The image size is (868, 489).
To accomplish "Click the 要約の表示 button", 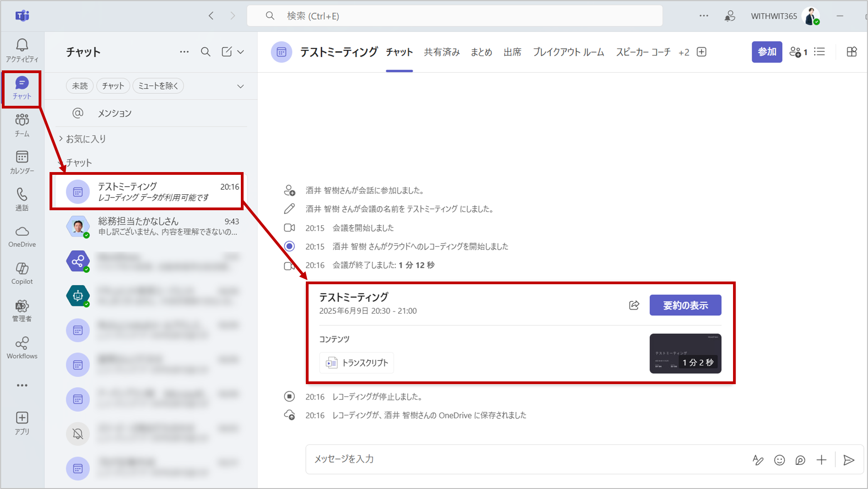I will 685,305.
